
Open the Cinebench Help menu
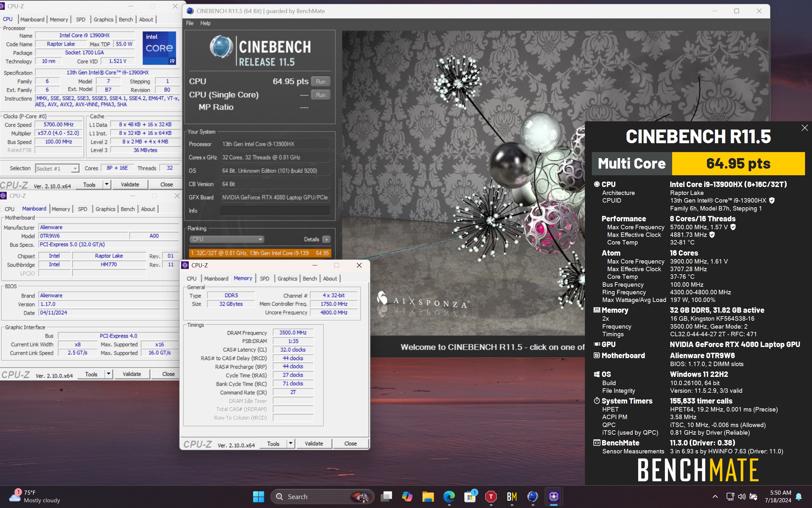205,23
